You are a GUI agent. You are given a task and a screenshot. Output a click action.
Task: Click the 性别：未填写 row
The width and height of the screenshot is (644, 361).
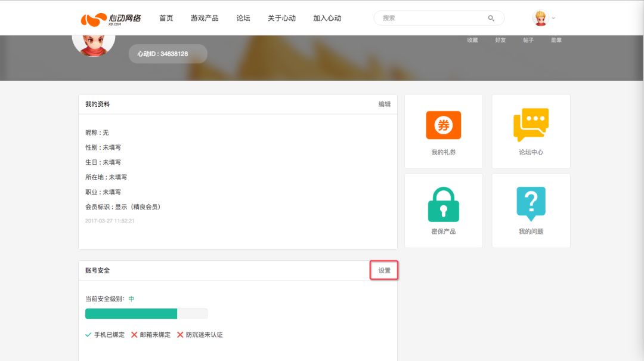click(x=103, y=147)
